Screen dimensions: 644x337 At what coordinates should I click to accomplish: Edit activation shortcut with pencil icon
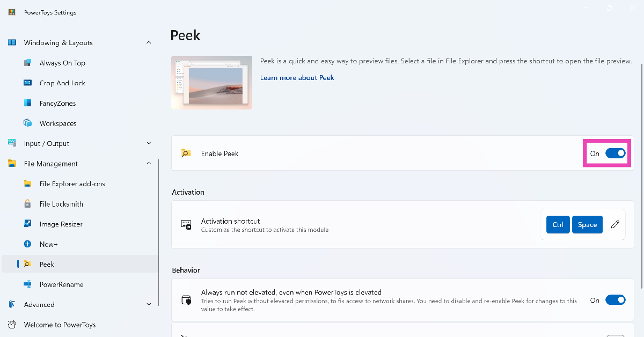coord(615,224)
